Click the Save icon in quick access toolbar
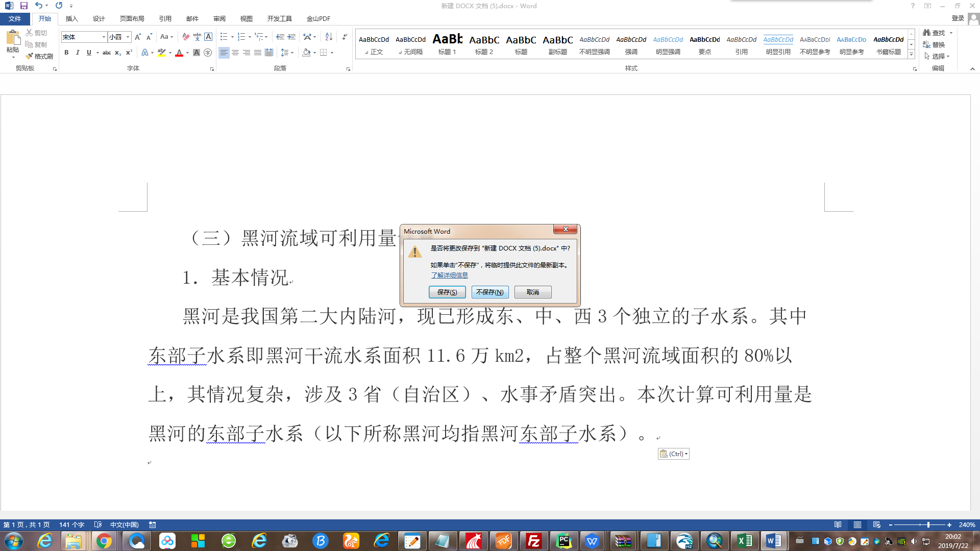 (23, 6)
